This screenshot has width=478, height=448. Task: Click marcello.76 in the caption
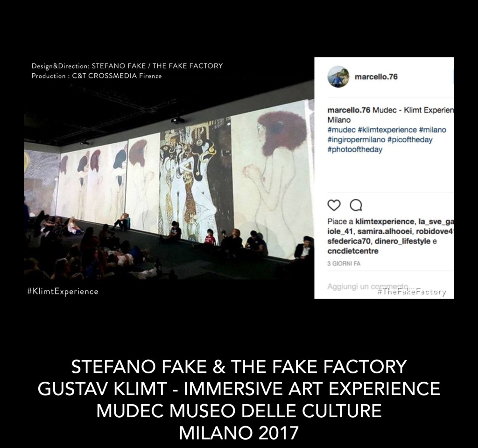click(349, 110)
